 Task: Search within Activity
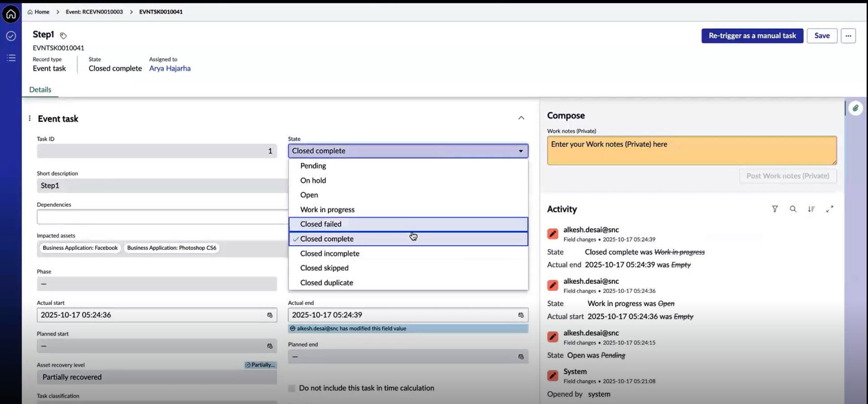(793, 209)
